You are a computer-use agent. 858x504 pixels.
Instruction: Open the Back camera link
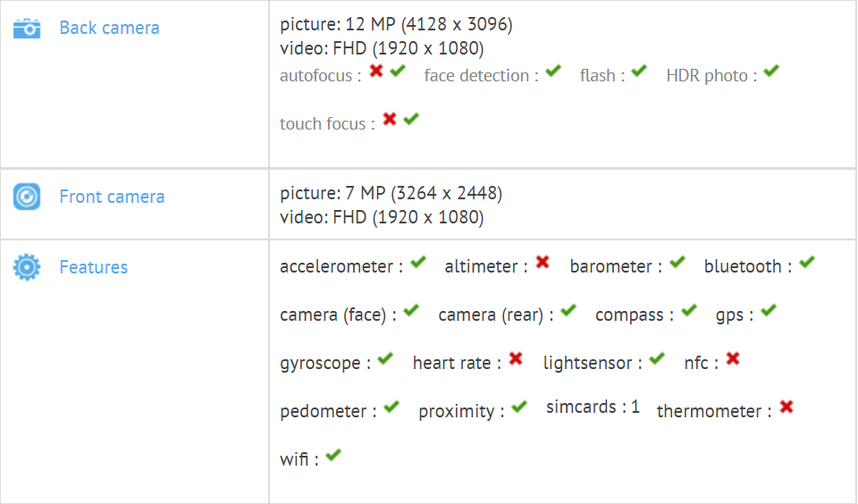point(109,28)
